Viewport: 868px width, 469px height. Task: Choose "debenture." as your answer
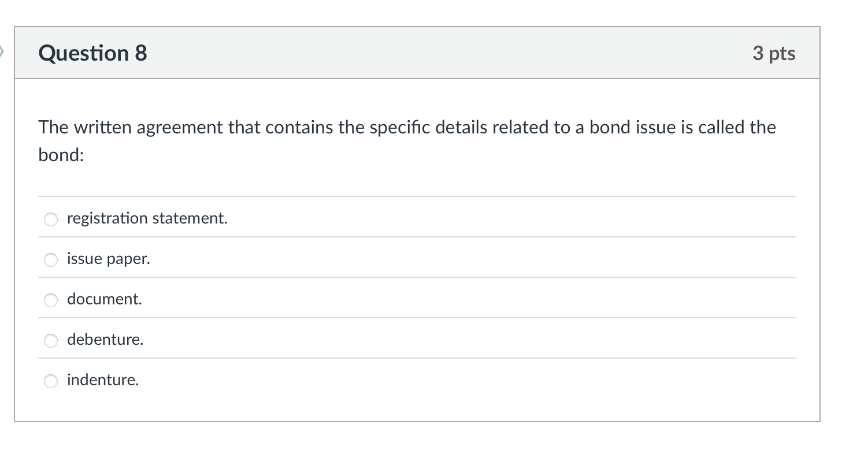click(105, 340)
